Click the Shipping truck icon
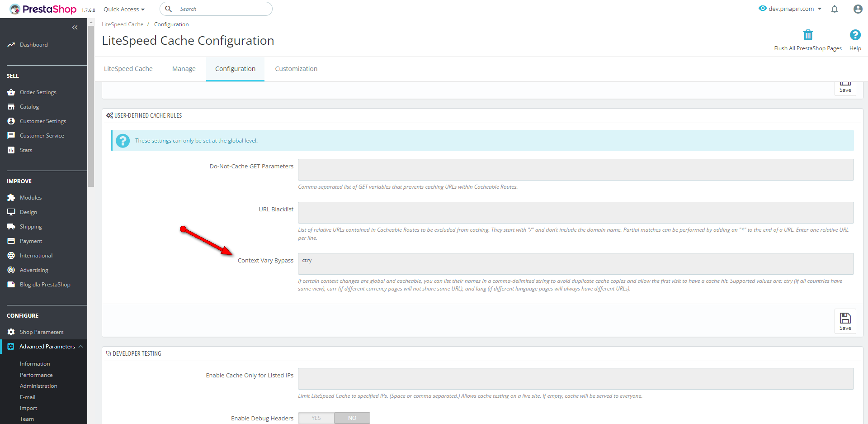 [11, 227]
